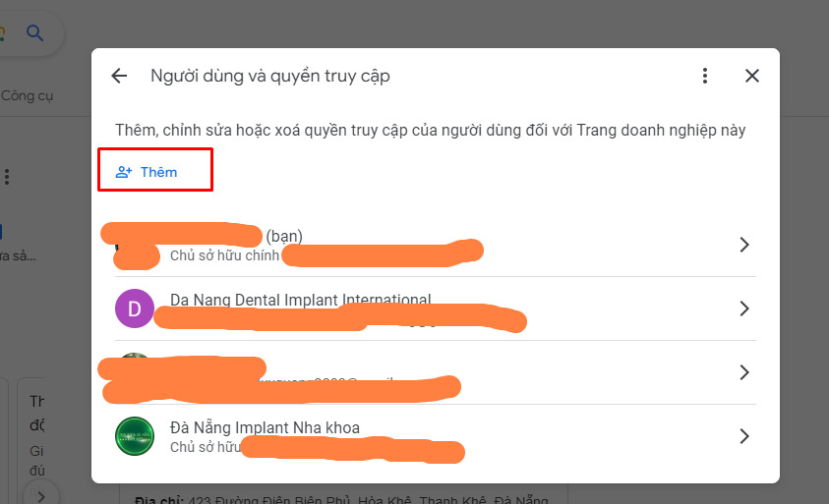Open three-dot menu on background page left
The width and height of the screenshot is (829, 504).
pos(7,177)
